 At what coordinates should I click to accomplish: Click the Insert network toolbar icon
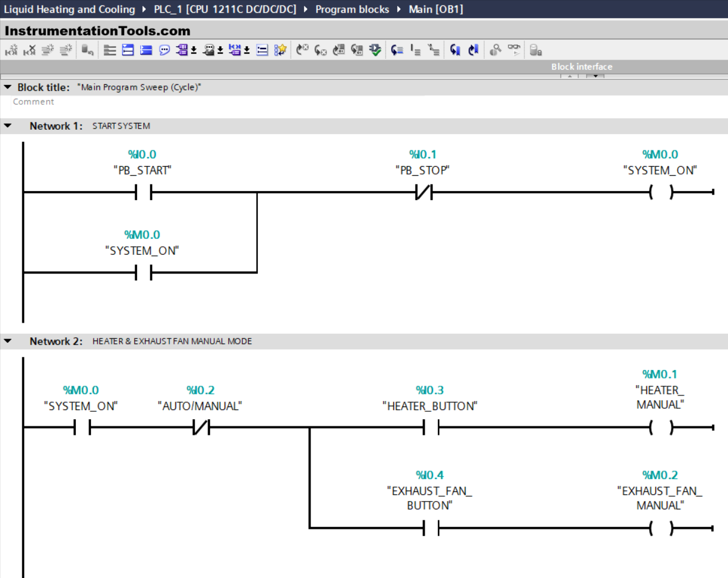pos(11,50)
